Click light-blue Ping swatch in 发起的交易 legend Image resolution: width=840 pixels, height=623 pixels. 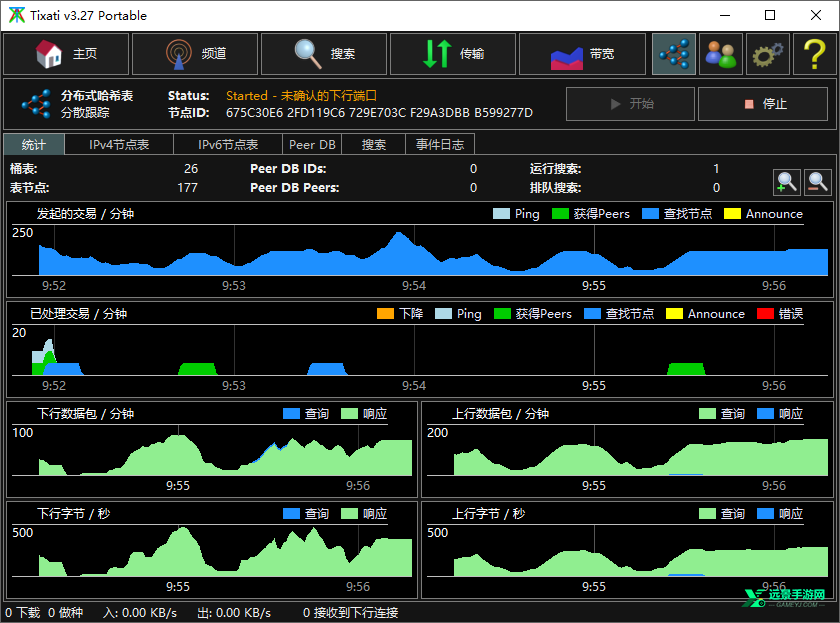[x=501, y=214]
